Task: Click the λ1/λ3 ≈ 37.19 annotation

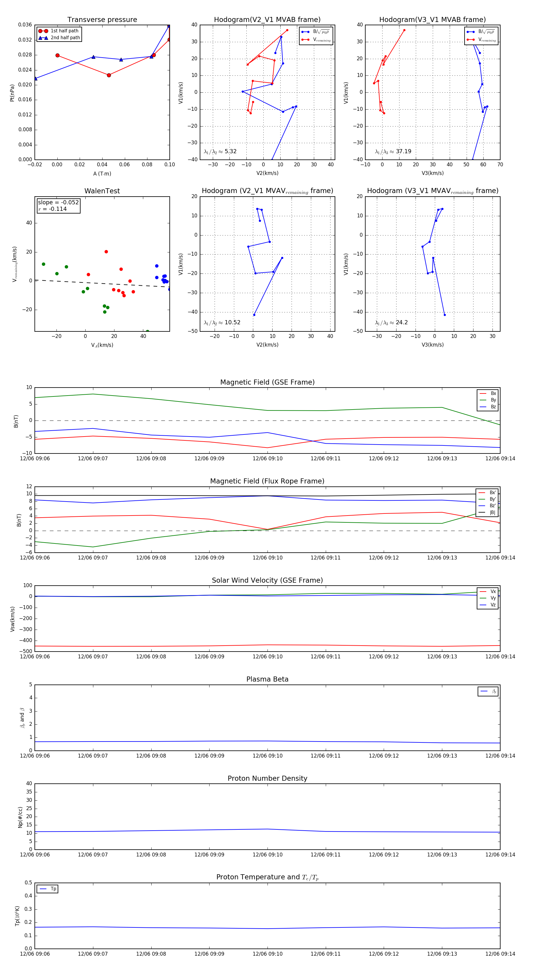Action: 393,151
